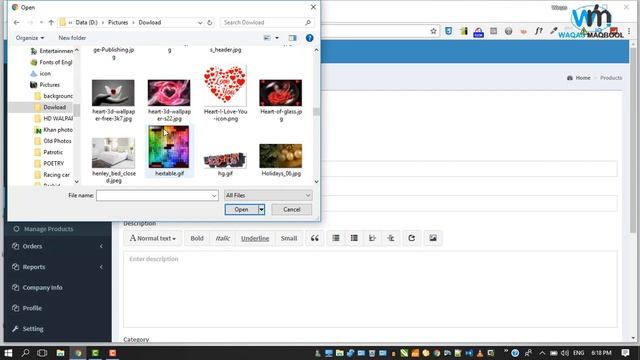Select Data (D:) in the address path
Screen dimensions: 640x360
point(87,22)
